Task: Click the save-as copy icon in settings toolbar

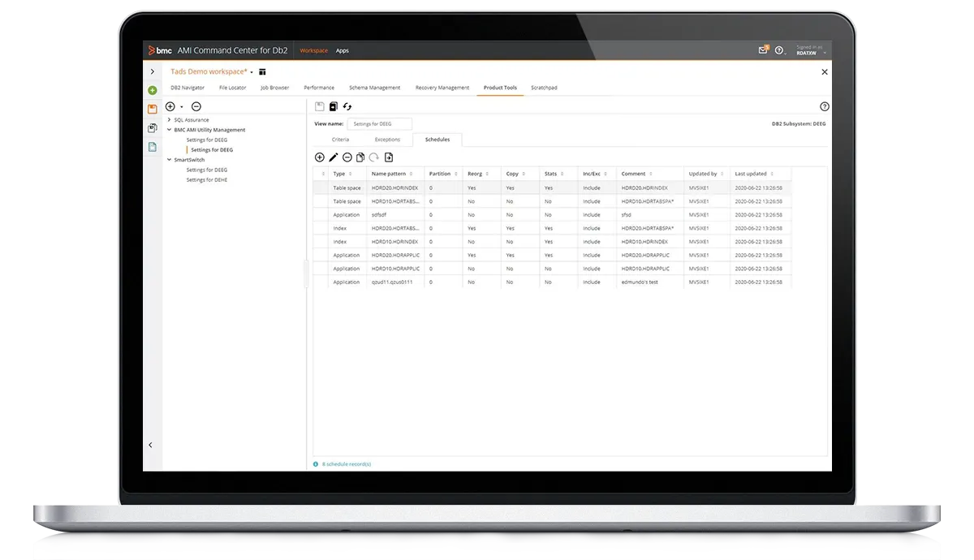Action: (334, 106)
